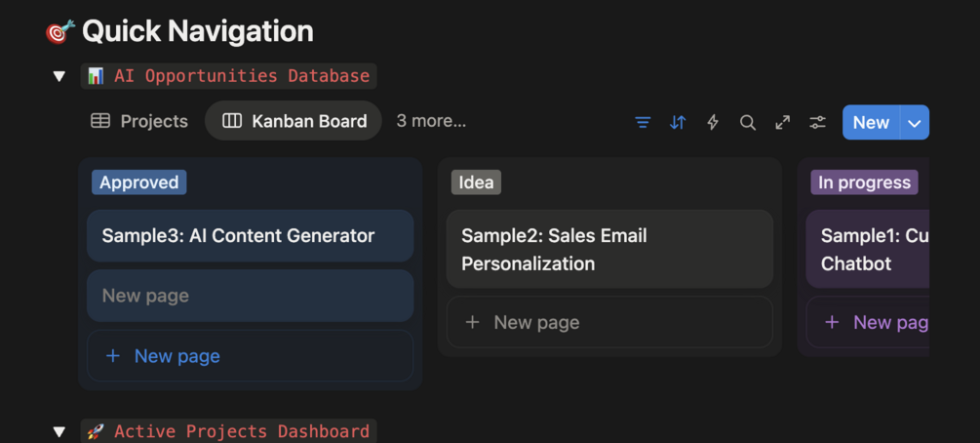Viewport: 980px width, 443px height.
Task: Collapse the Active Projects Dashboard toggle
Action: [59, 431]
